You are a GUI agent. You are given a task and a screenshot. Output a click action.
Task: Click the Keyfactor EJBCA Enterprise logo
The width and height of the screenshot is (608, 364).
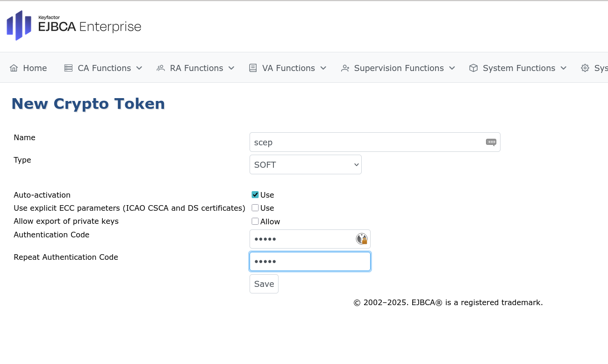pos(73,26)
